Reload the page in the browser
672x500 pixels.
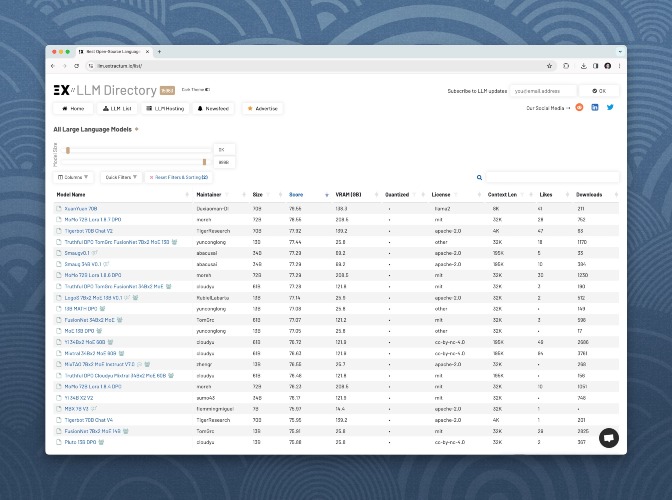tap(76, 66)
